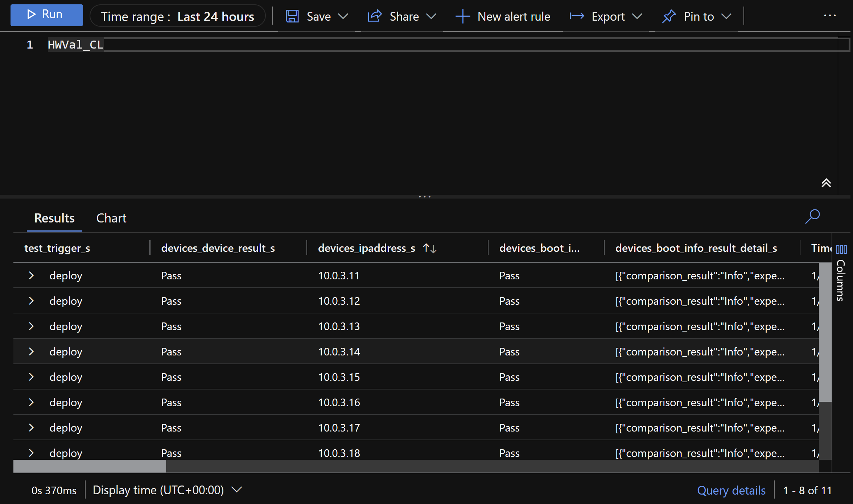This screenshot has height=504, width=853.
Task: Open the Save dropdown arrow
Action: pos(343,16)
